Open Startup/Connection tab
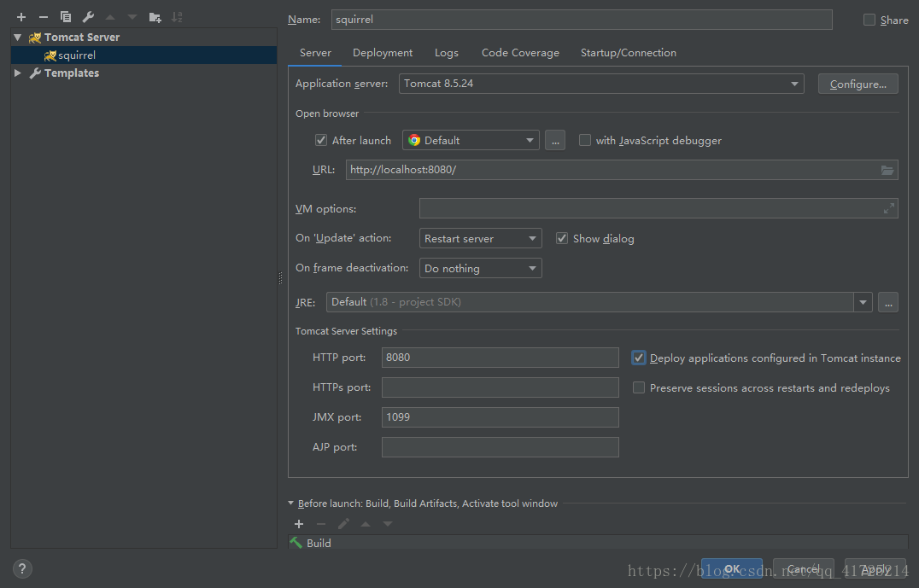Viewport: 919px width, 588px height. coord(629,53)
